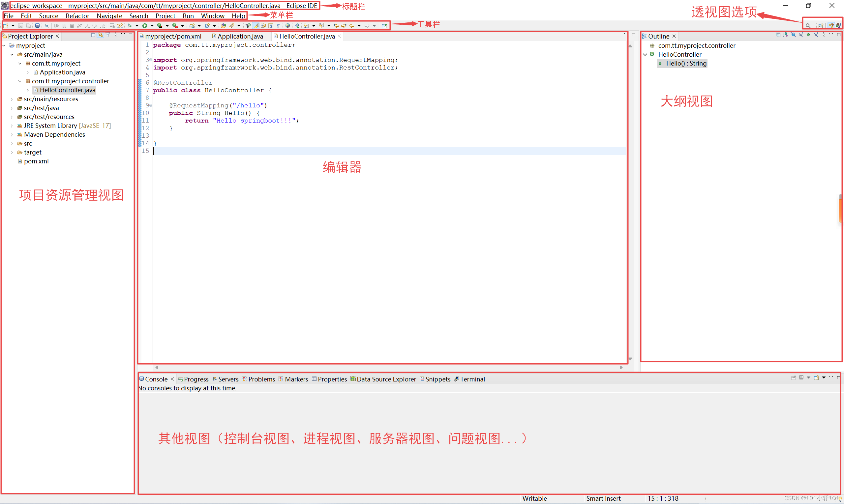This screenshot has height=504, width=844.
Task: Switch to the Application.java editor tab
Action: tap(240, 36)
